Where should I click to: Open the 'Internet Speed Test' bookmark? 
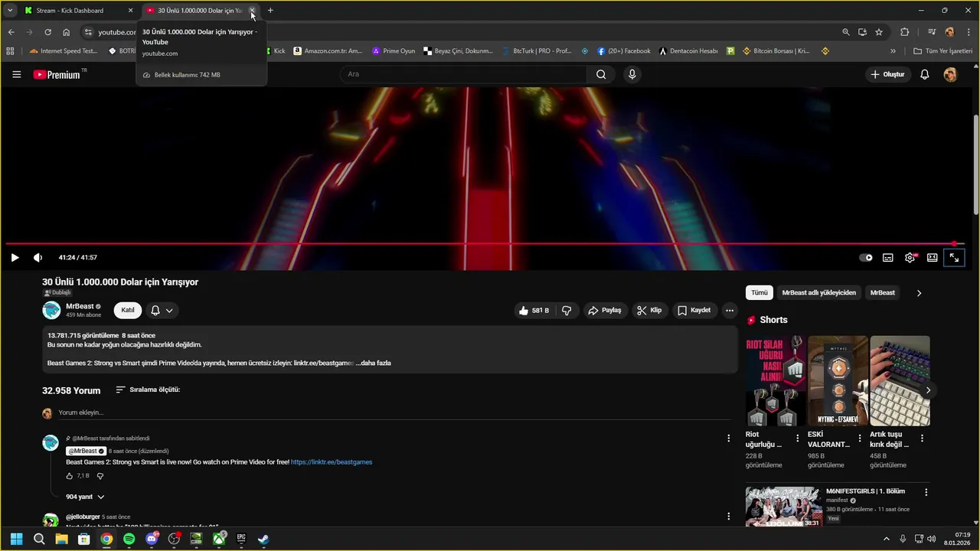(64, 51)
